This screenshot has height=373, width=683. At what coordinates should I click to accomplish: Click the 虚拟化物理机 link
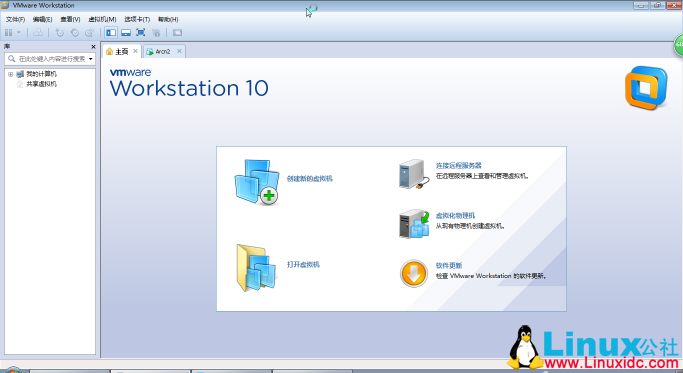click(x=455, y=216)
